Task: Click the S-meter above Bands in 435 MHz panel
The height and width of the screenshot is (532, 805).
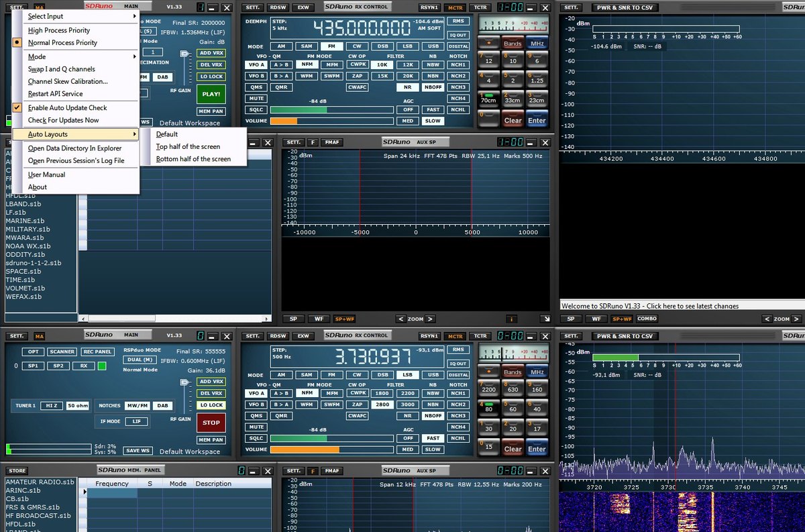Action: coord(512,23)
